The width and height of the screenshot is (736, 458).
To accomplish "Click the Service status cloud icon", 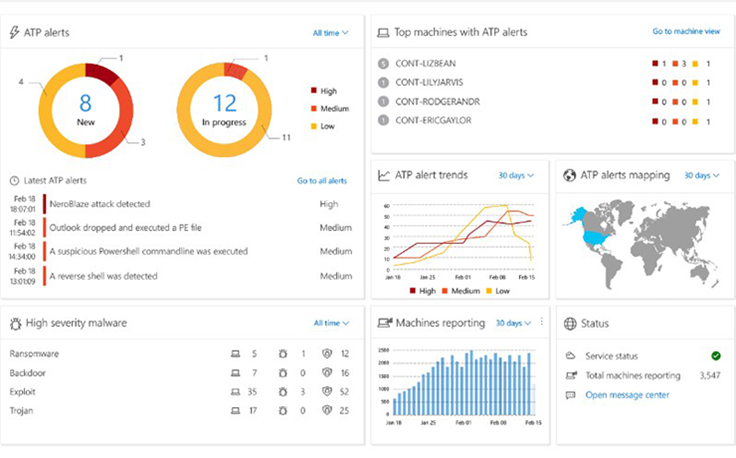I will (570, 356).
